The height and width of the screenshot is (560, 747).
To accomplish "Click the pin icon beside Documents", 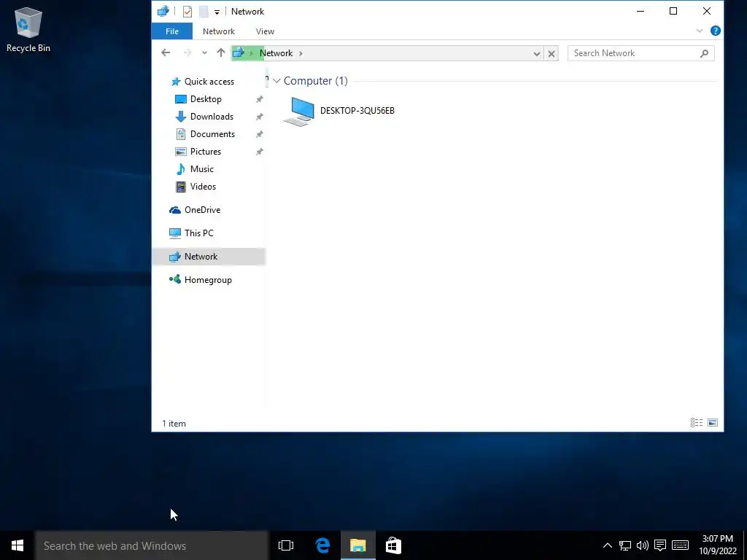I will pos(260,134).
